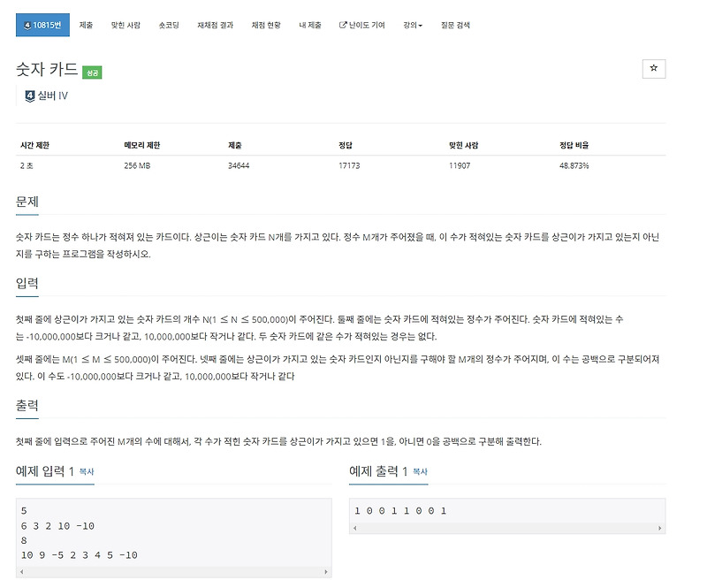Image resolution: width=707 pixels, height=588 pixels.
Task: Open the 채점 현황 page
Action: click(266, 26)
